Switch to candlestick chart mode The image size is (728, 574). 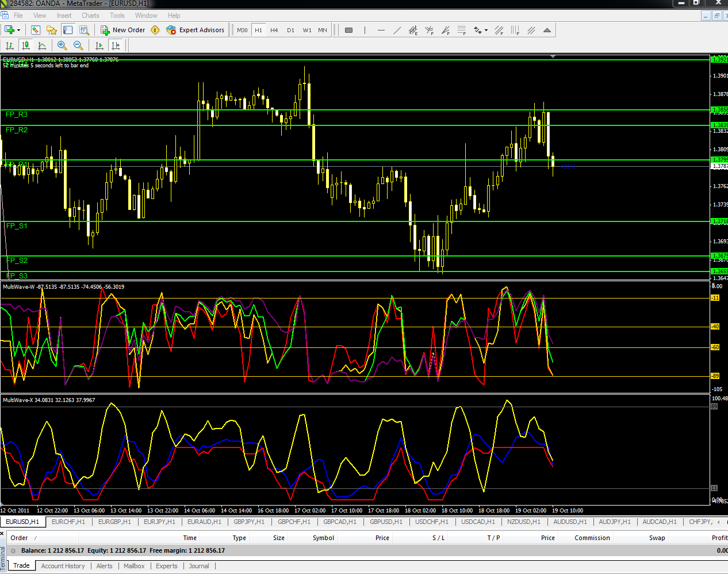[x=26, y=45]
